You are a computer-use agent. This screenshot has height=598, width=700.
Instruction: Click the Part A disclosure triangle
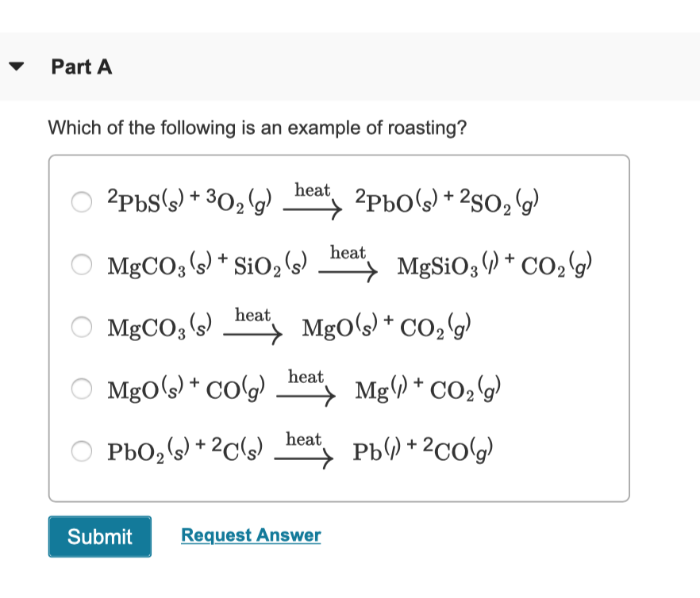pyautogui.click(x=17, y=67)
